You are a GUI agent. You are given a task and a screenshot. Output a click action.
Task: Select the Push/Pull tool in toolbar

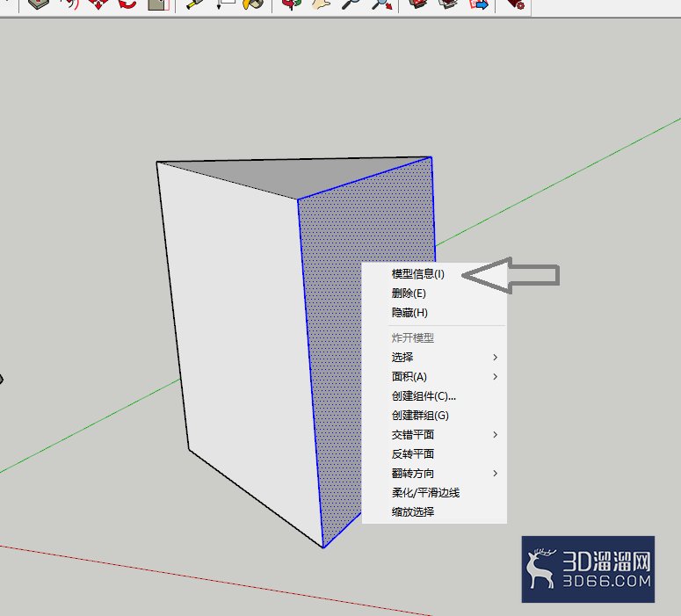pyautogui.click(x=38, y=4)
